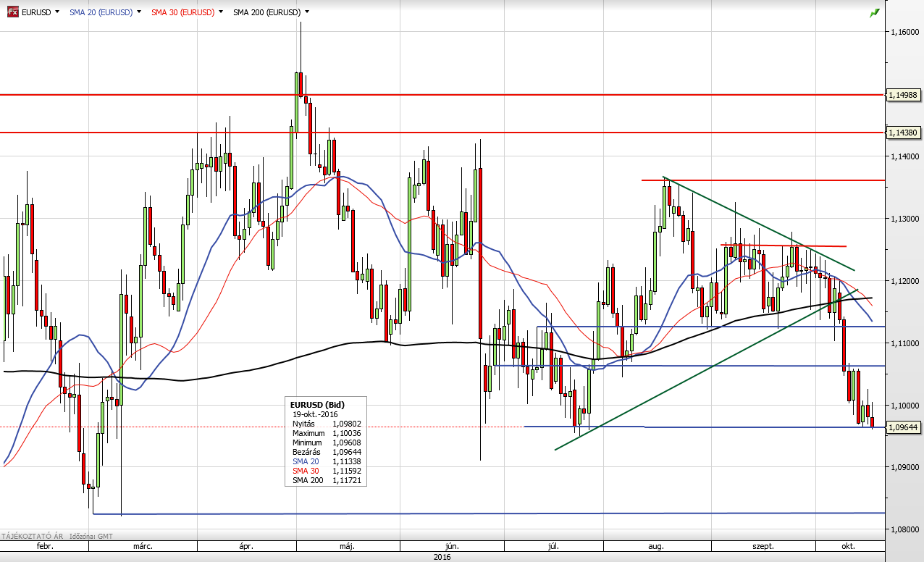Image resolution: width=924 pixels, height=562 pixels.
Task: Click the EURUSD symbol label
Action: click(36, 12)
